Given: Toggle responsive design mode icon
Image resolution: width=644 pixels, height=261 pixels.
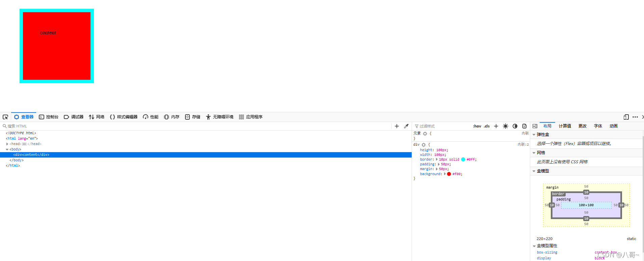Looking at the screenshot, I should tap(626, 117).
